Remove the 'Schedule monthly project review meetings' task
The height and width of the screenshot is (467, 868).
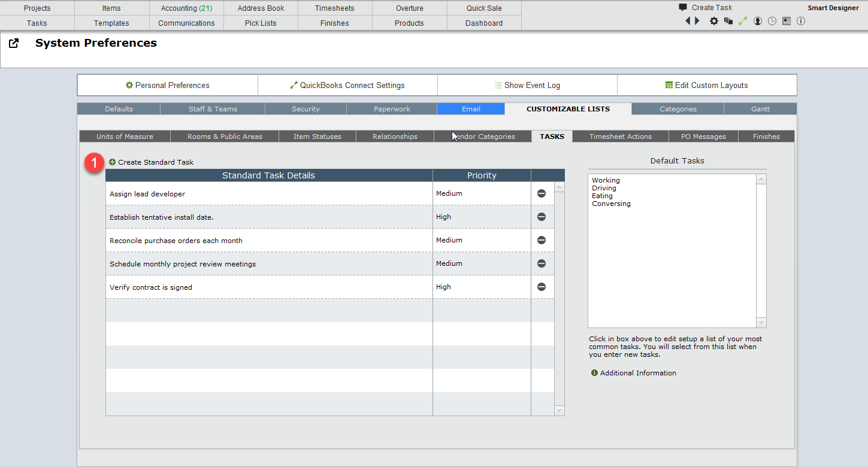coord(542,263)
